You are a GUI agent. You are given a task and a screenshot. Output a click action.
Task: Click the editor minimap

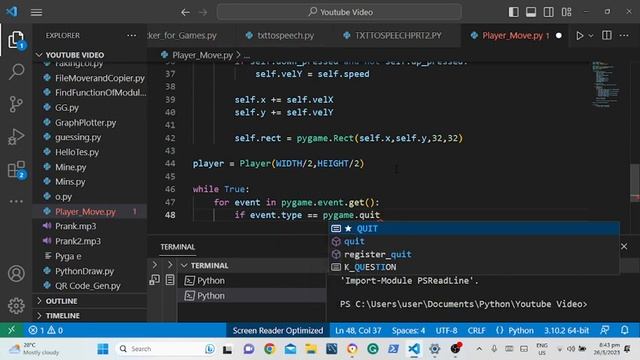[606, 84]
